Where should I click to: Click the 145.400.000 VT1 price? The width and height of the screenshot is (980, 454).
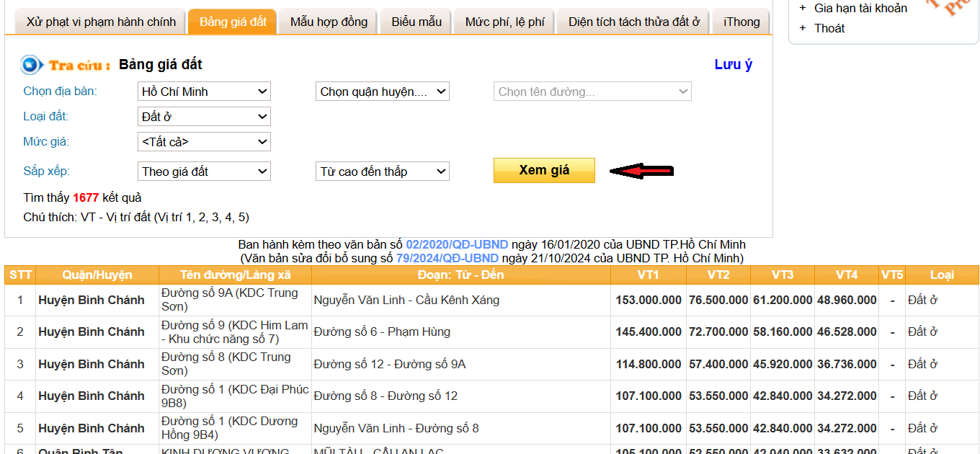click(x=649, y=332)
